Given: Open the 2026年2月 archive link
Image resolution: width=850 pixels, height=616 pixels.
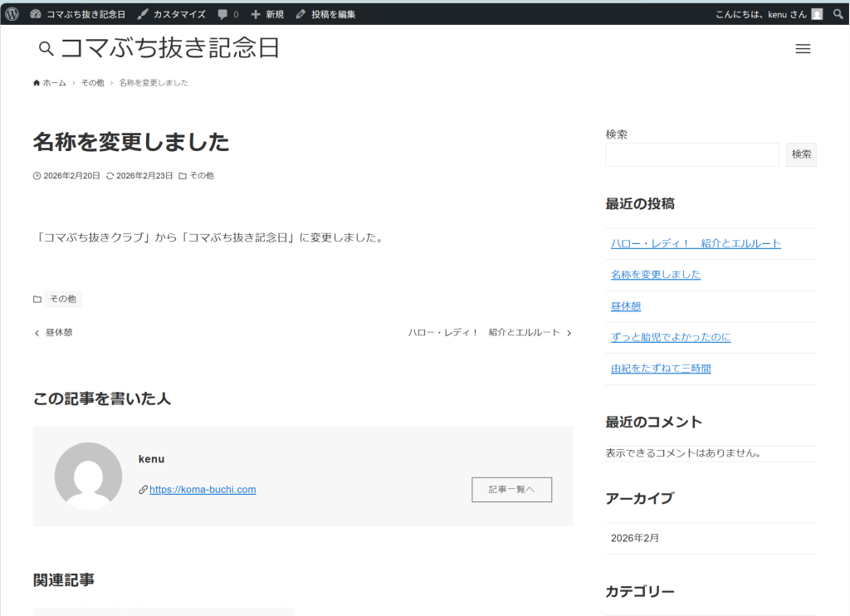Looking at the screenshot, I should (x=635, y=538).
